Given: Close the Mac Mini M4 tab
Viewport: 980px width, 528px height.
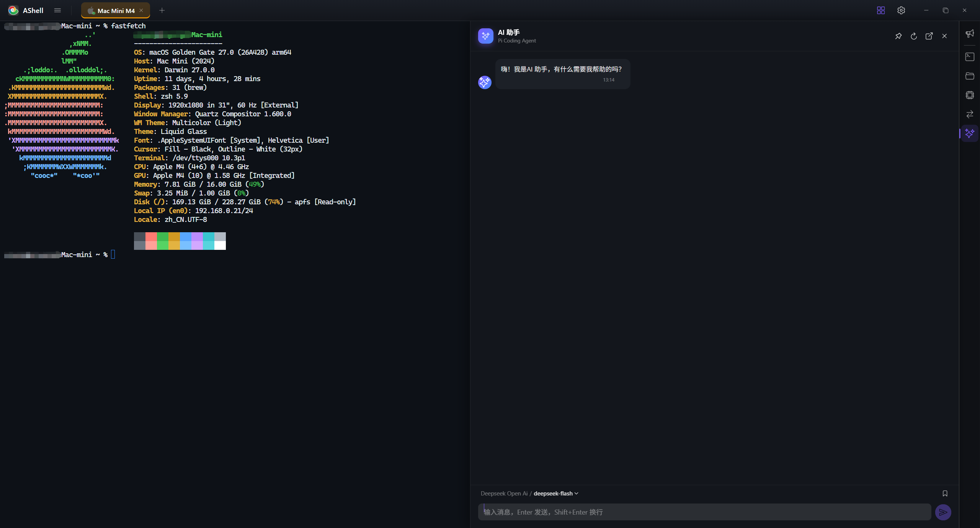Looking at the screenshot, I should [141, 10].
